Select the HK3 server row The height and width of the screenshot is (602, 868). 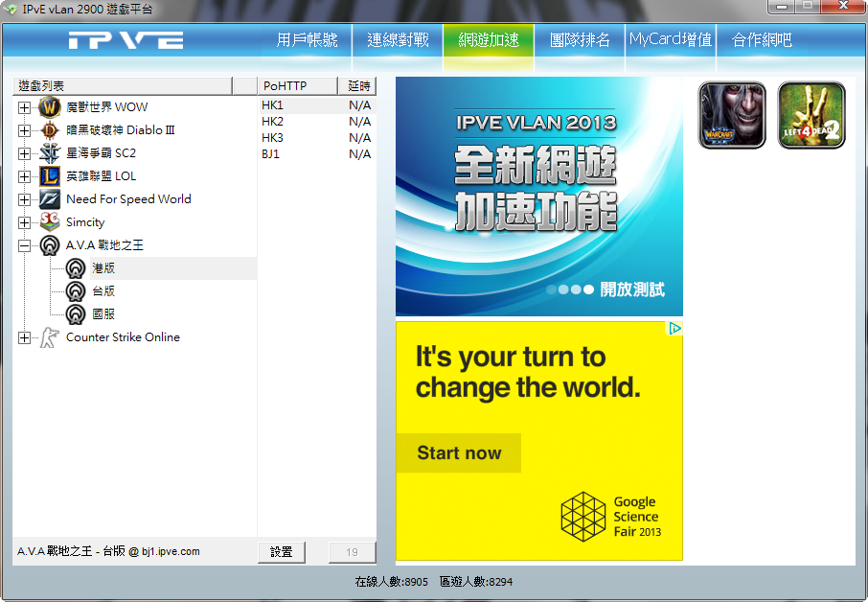point(317,138)
